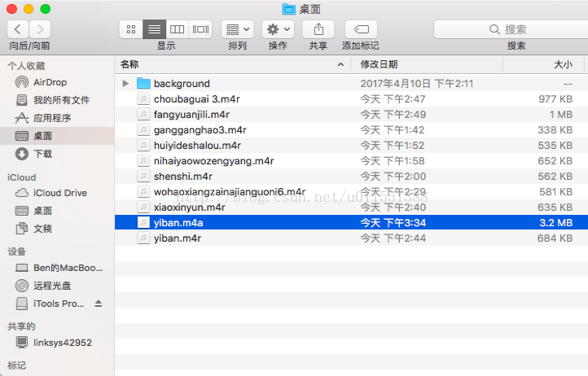The height and width of the screenshot is (376, 588).
Task: Click the date 2017年4月10日 下午2:11
Action: click(x=417, y=84)
